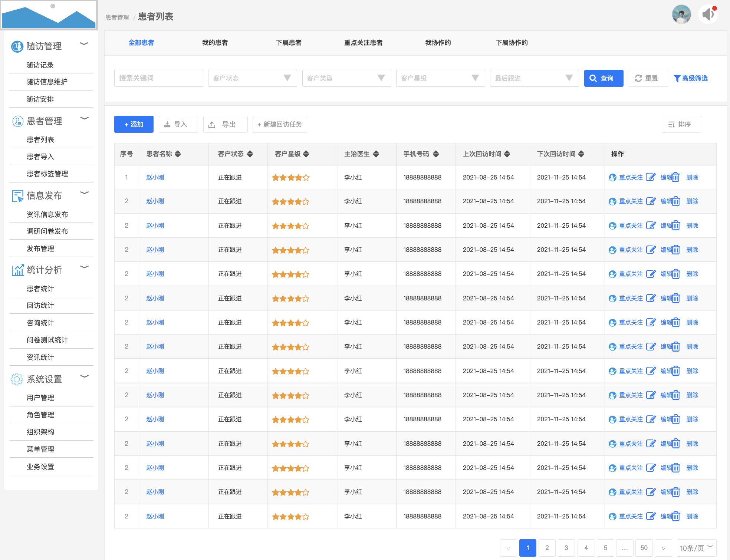Collapse the 信息发布 menu section
Viewport: 730px width, 560px height.
pos(85,193)
